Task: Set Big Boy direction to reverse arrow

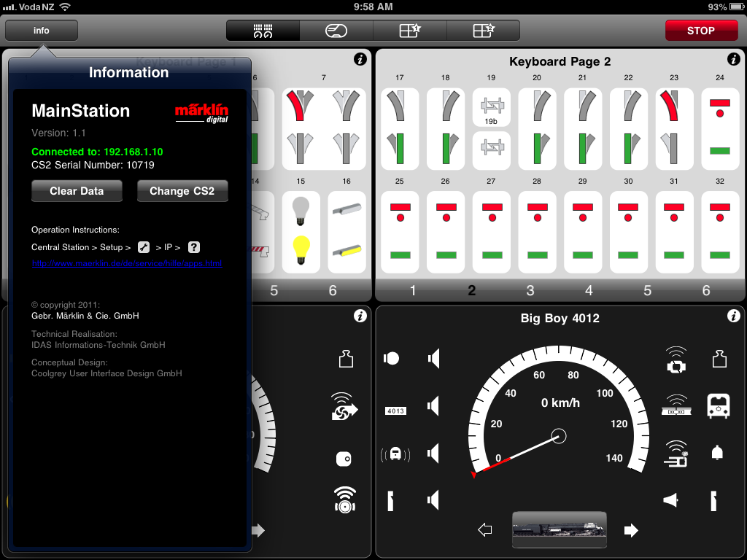Action: pos(485,529)
